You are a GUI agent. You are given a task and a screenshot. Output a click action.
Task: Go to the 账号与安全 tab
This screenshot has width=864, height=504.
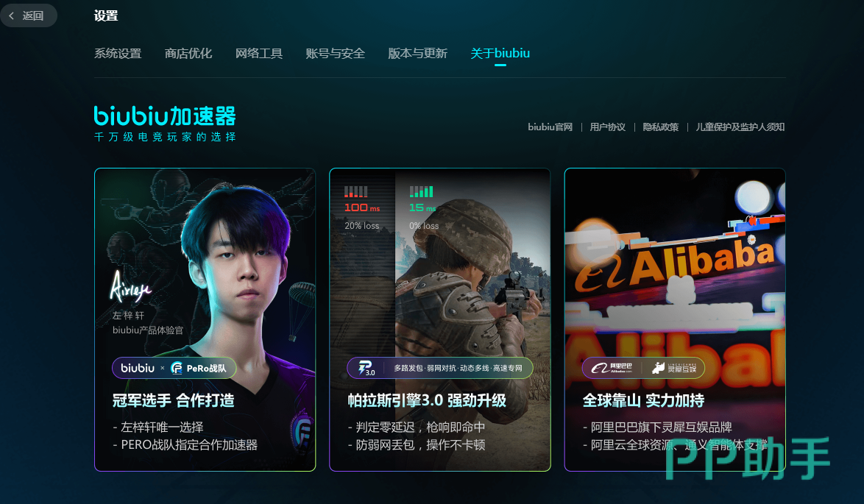(336, 54)
